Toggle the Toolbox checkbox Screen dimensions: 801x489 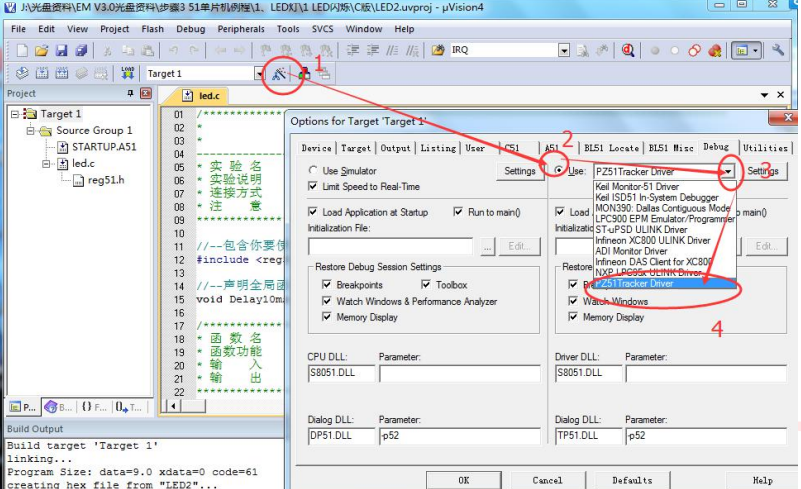click(426, 284)
